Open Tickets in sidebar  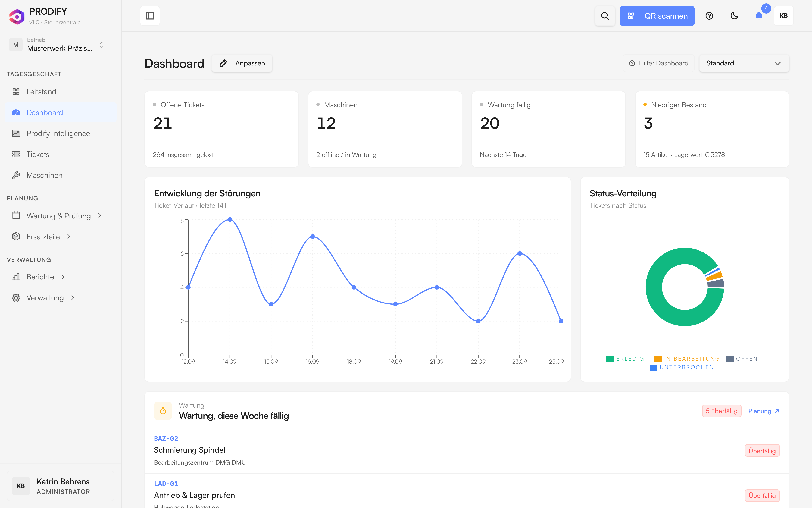click(60, 154)
